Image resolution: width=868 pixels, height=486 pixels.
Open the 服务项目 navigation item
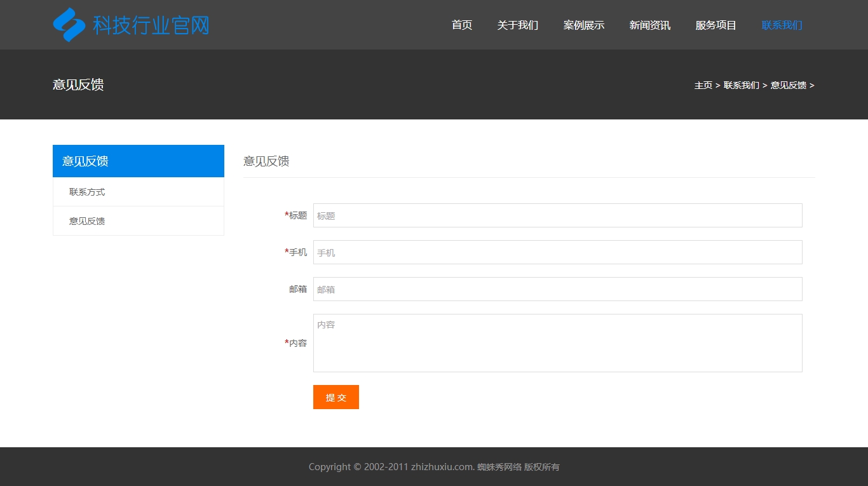715,25
